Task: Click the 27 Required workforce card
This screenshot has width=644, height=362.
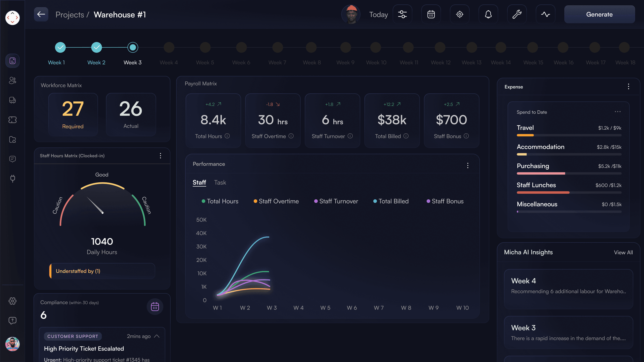Action: [73, 115]
